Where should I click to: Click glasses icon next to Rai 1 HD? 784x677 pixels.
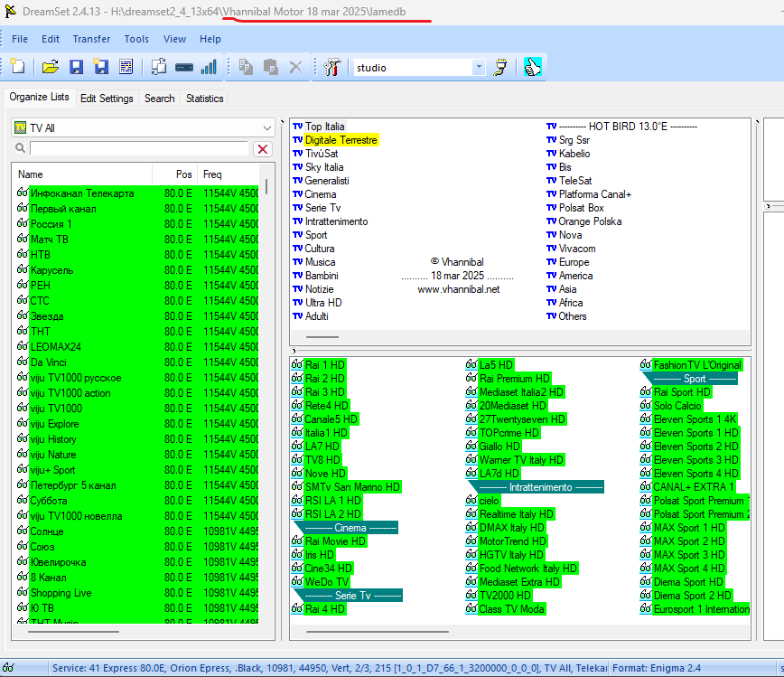point(297,364)
